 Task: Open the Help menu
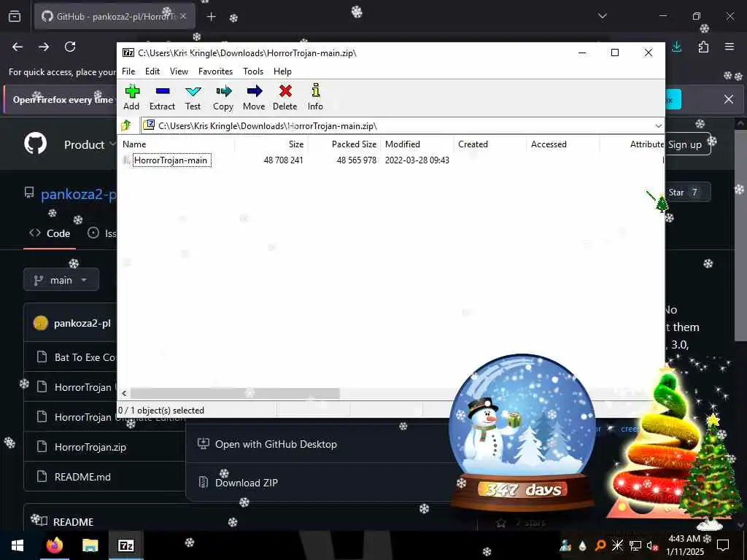point(282,71)
